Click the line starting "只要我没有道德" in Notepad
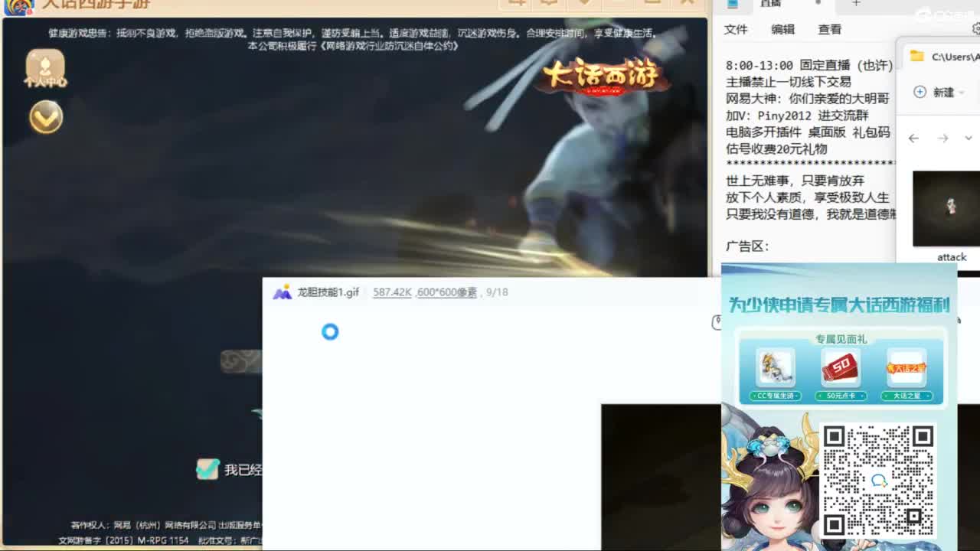This screenshot has width=980, height=551. point(811,215)
